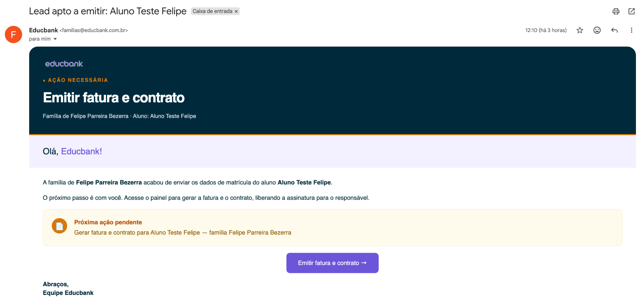
Task: Open the three-dot more options menu
Action: (632, 30)
